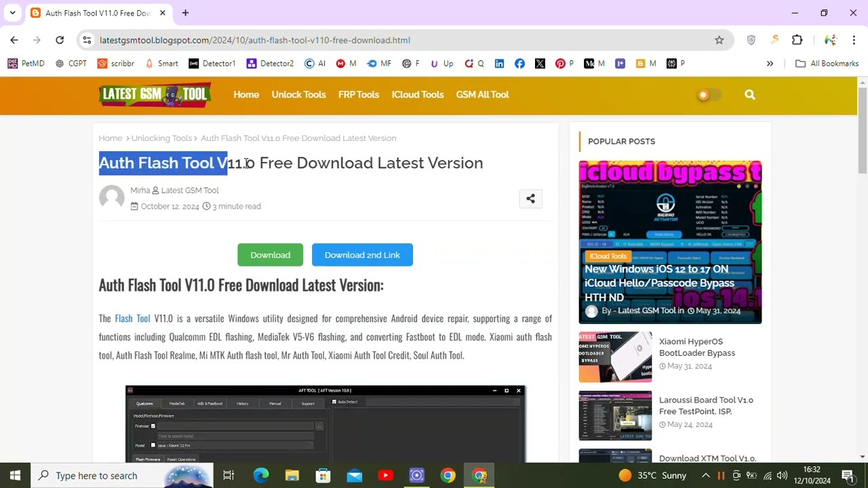Open the notification center icon
The height and width of the screenshot is (488, 868).
pos(848,476)
